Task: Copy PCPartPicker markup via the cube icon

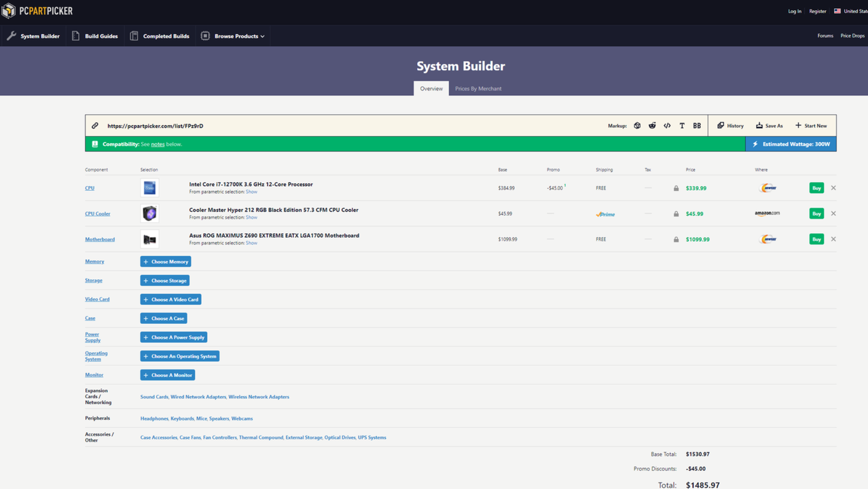Action: pyautogui.click(x=637, y=126)
